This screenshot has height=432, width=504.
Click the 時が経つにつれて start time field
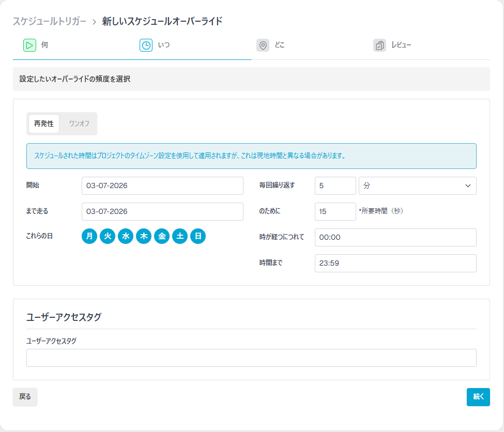395,238
